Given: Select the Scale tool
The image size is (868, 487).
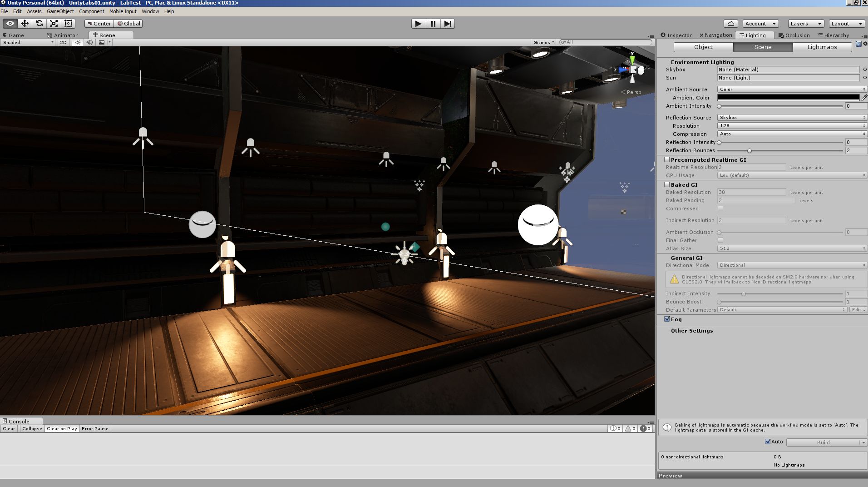Looking at the screenshot, I should coord(53,23).
